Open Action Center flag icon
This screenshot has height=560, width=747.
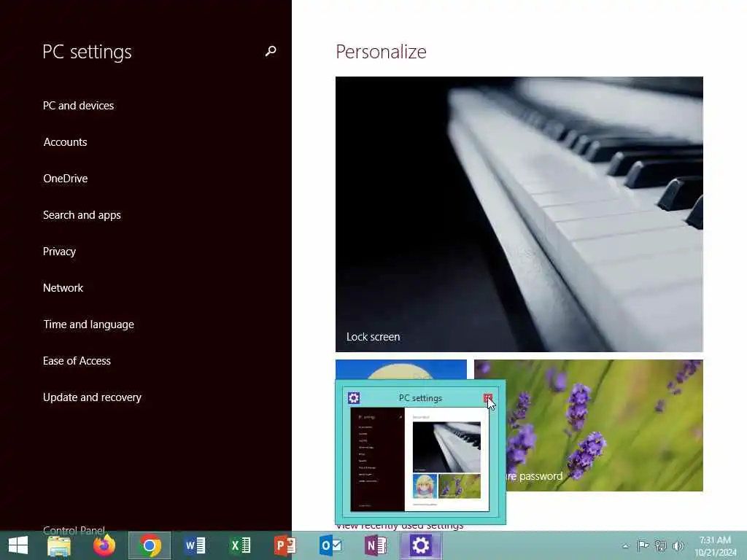[x=643, y=545]
